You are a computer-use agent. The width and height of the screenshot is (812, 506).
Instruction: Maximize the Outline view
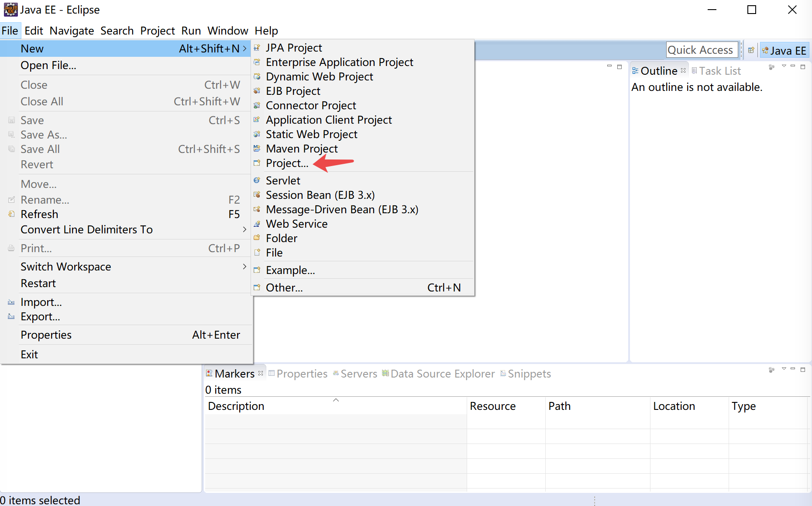803,66
